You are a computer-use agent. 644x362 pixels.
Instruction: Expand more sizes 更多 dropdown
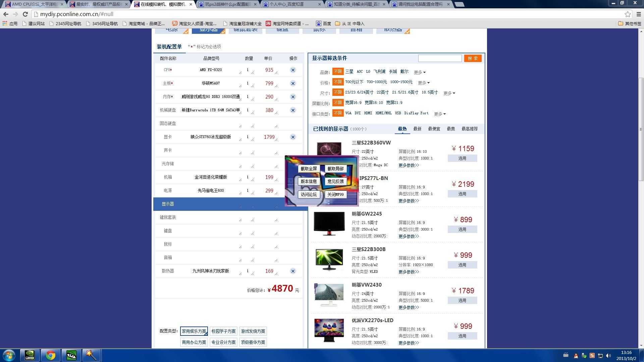[x=449, y=93]
